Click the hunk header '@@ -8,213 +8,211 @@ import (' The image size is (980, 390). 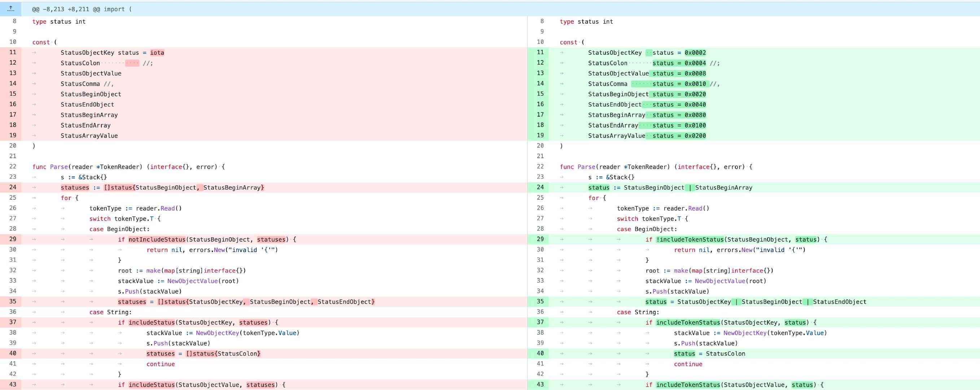[82, 9]
